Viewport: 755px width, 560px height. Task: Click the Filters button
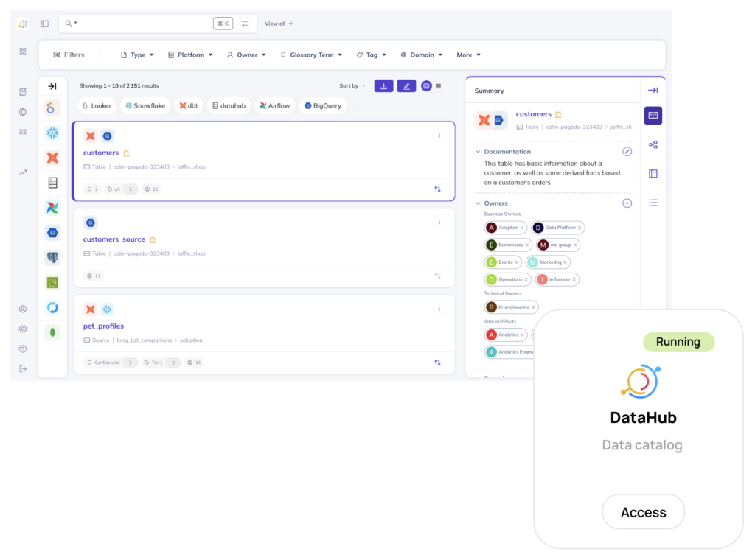click(69, 55)
